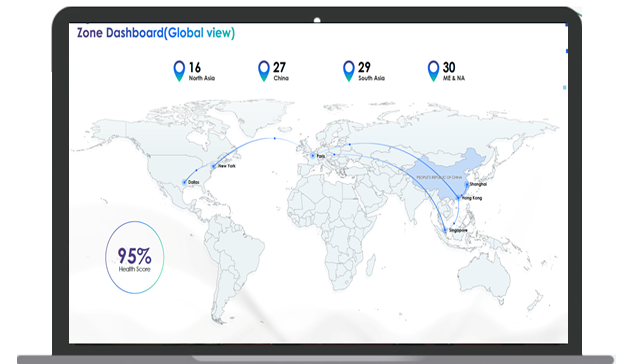Click the South Asia location pin icon

pyautogui.click(x=349, y=71)
